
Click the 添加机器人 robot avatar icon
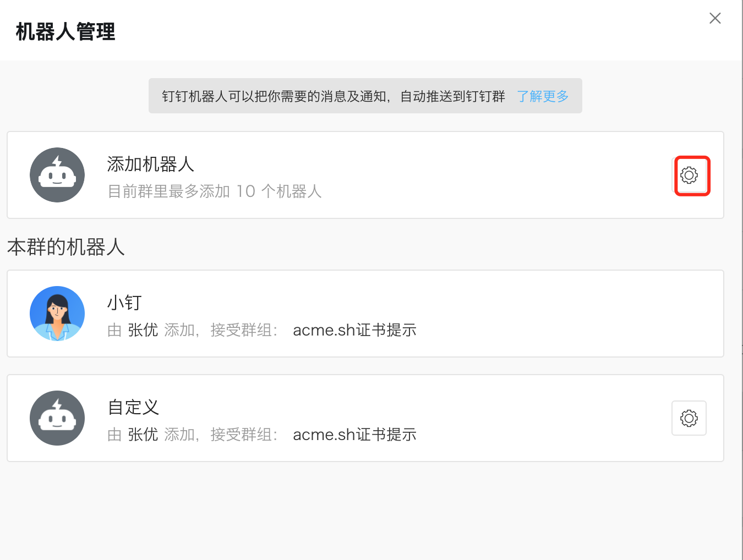click(x=57, y=175)
